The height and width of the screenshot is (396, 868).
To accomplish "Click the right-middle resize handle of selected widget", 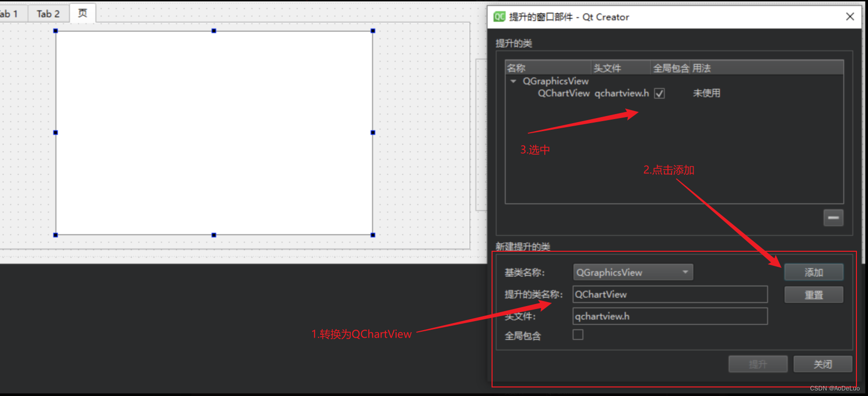I will 373,133.
